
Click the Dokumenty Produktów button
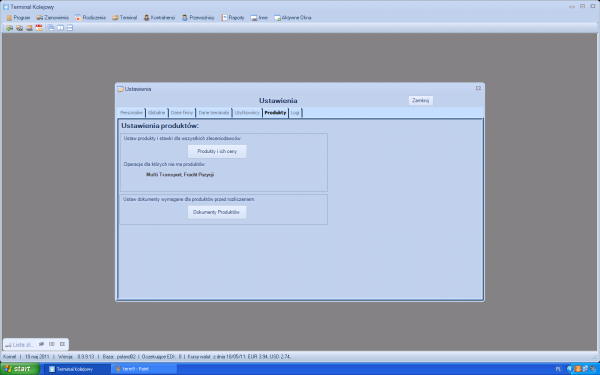click(217, 212)
